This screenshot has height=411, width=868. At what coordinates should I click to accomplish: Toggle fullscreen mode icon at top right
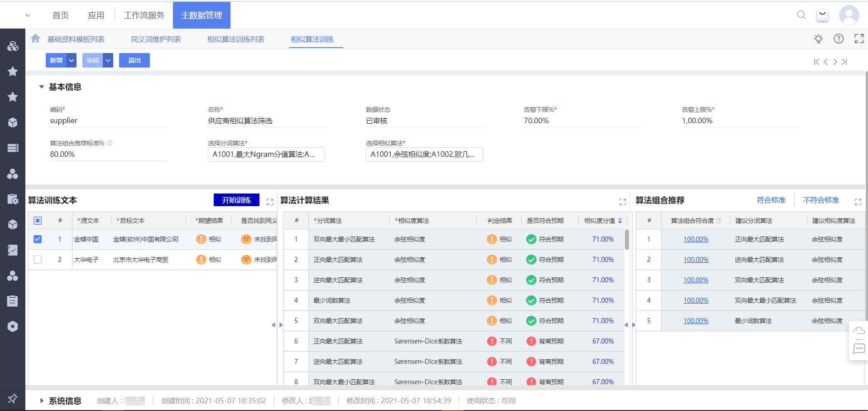859,39
